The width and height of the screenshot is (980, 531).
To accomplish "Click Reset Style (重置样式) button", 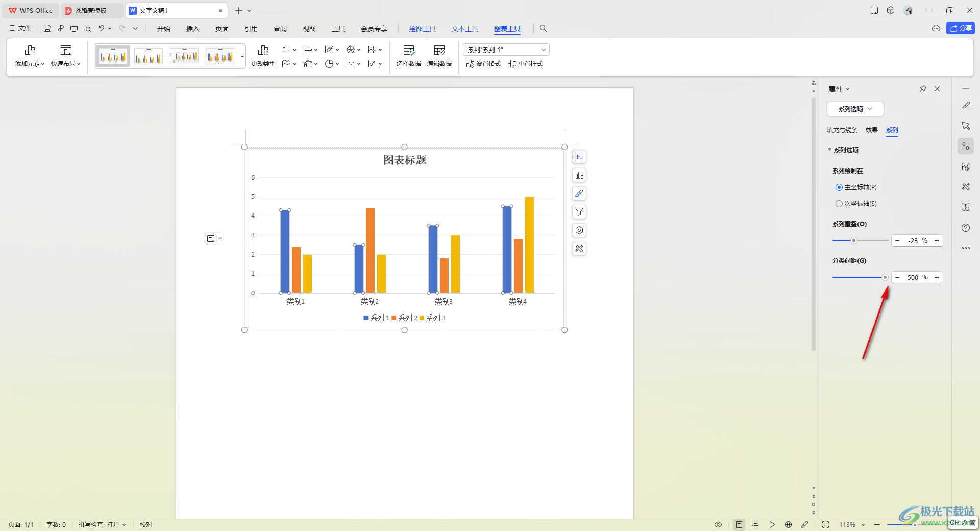I will click(525, 64).
